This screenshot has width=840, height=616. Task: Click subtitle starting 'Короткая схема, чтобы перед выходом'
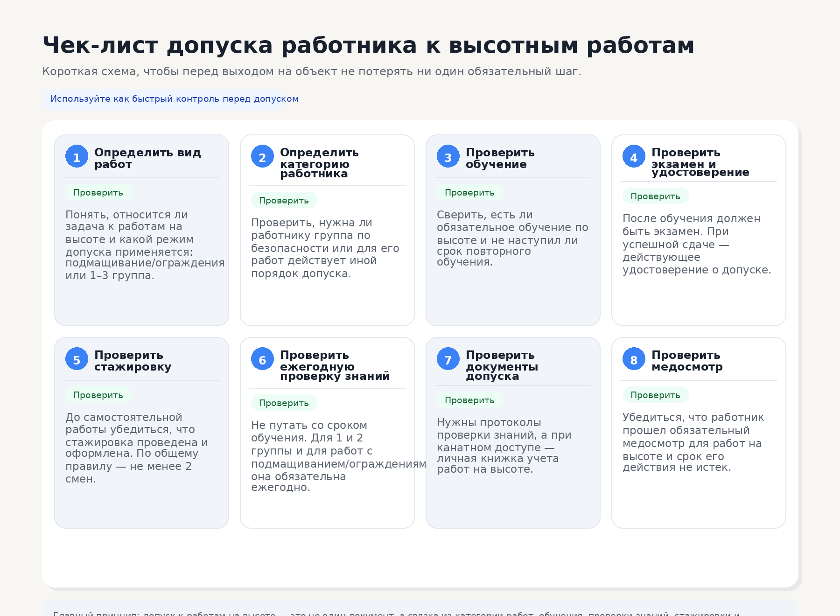click(x=312, y=71)
